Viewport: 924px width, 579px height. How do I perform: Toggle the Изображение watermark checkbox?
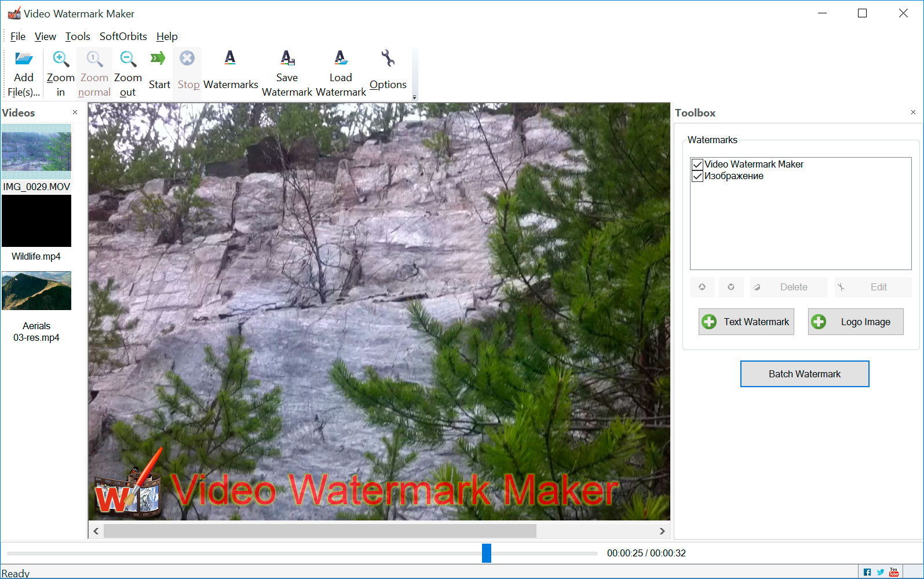(697, 176)
